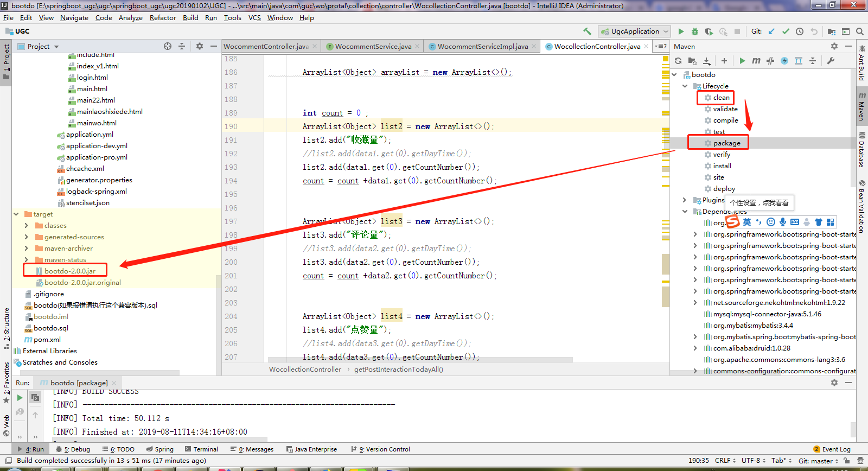Run UgcApplication with coverage
This screenshot has width=868, height=471.
click(x=709, y=31)
